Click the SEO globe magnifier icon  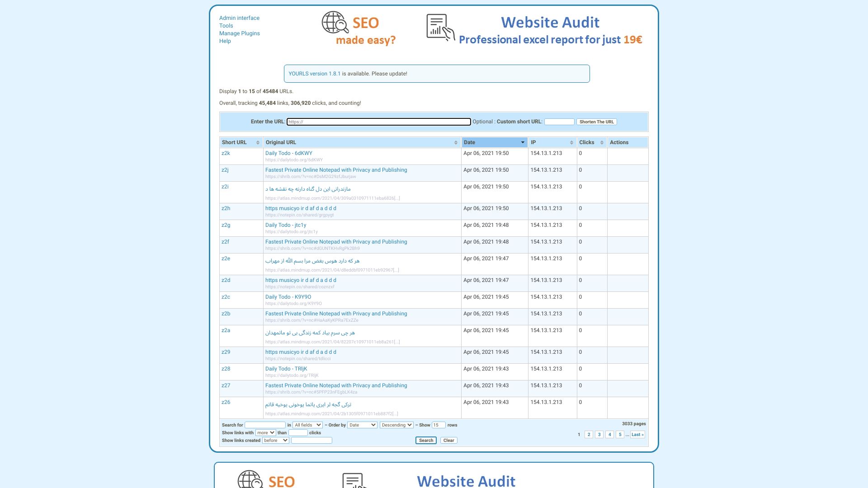(x=335, y=23)
